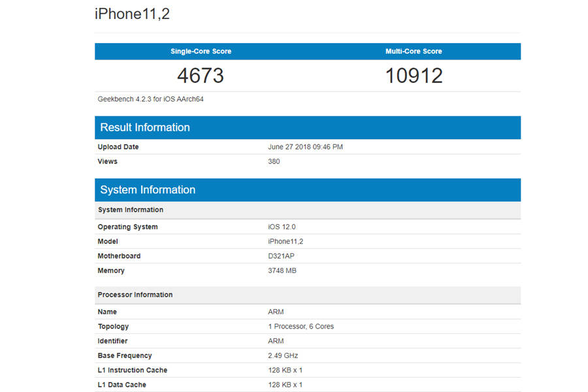The image size is (588, 392).
Task: Click the ARM processor name value
Action: (x=275, y=312)
